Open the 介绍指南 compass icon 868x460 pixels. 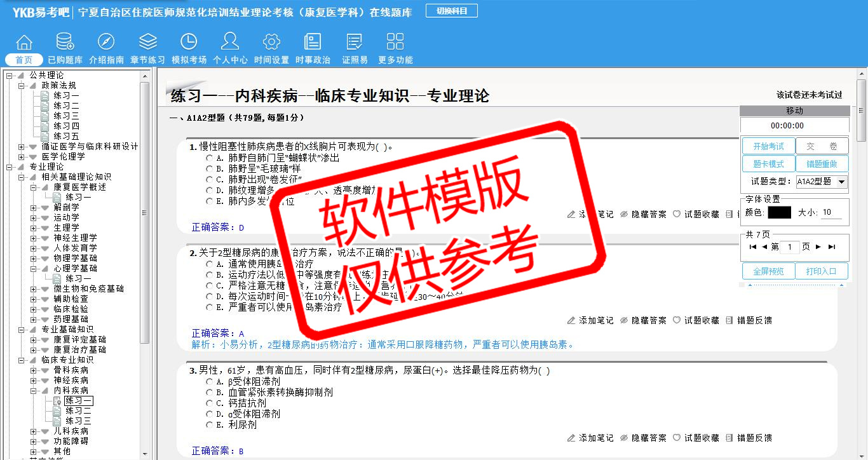click(x=106, y=43)
